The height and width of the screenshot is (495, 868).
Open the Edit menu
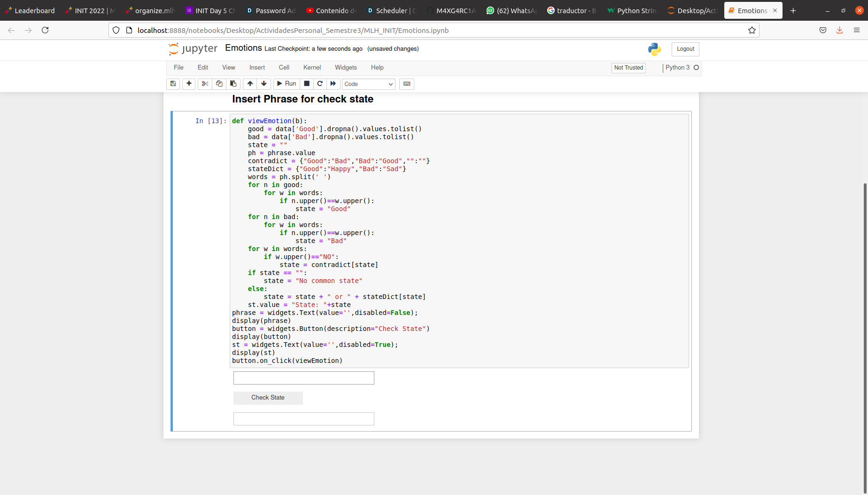pyautogui.click(x=203, y=68)
